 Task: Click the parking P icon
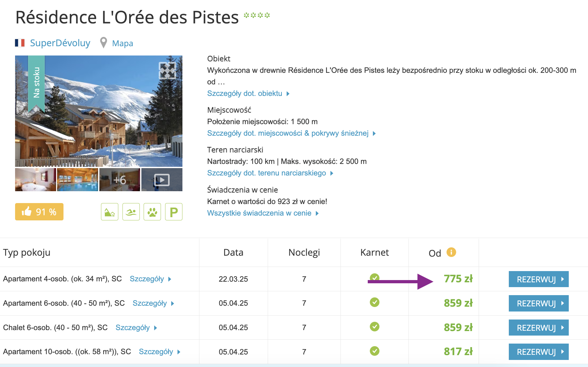click(174, 212)
